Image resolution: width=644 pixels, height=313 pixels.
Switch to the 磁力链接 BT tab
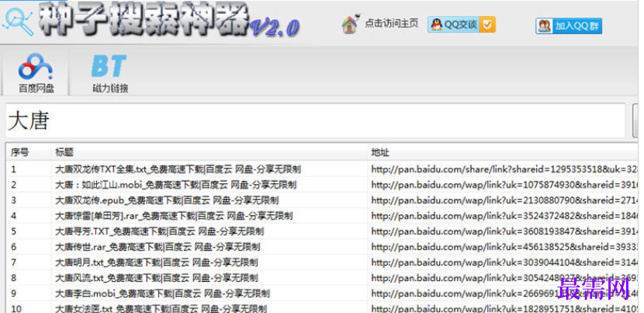(x=109, y=73)
